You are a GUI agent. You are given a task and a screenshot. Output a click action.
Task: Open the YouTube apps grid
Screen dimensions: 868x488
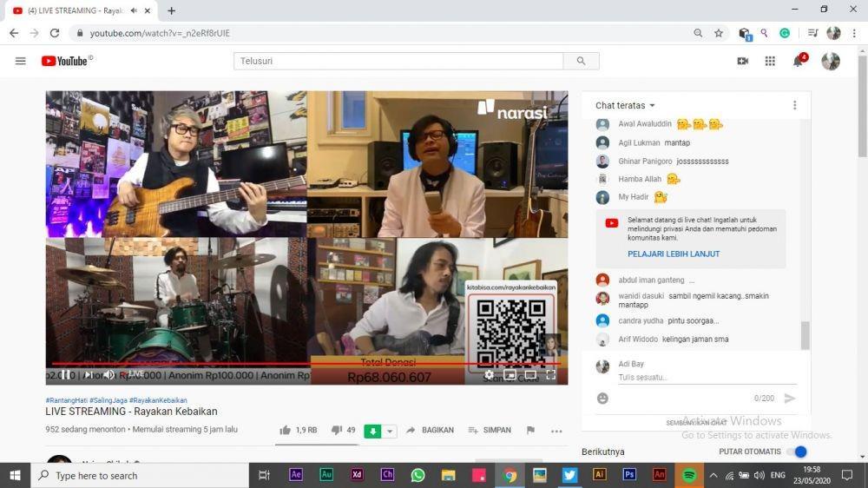[x=770, y=61]
